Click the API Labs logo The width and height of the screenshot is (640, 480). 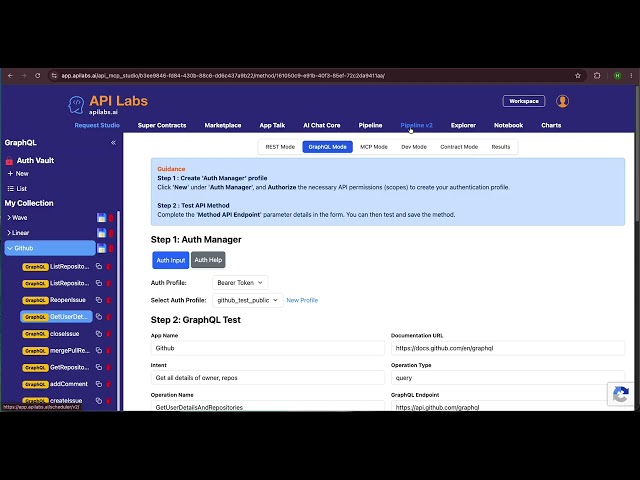coord(108,104)
